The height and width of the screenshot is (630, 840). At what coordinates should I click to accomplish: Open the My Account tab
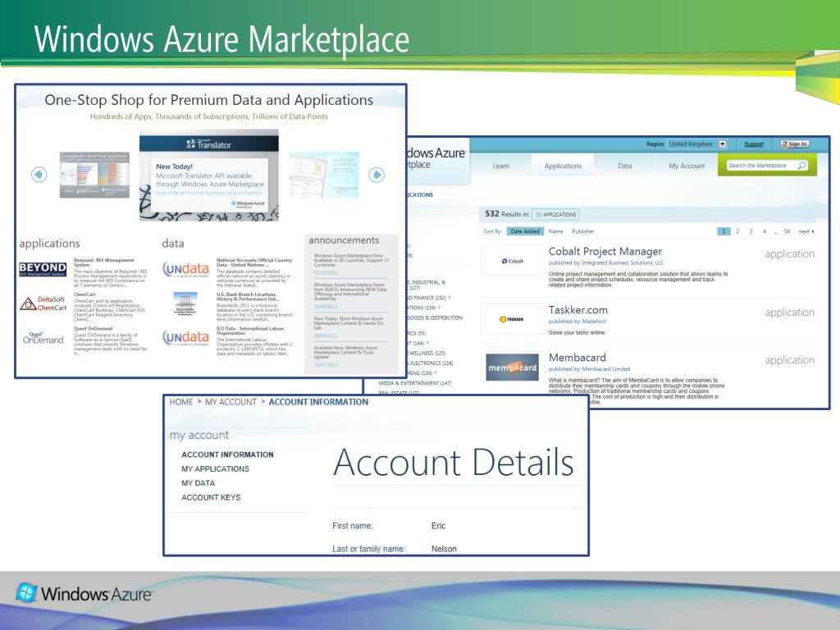687,166
